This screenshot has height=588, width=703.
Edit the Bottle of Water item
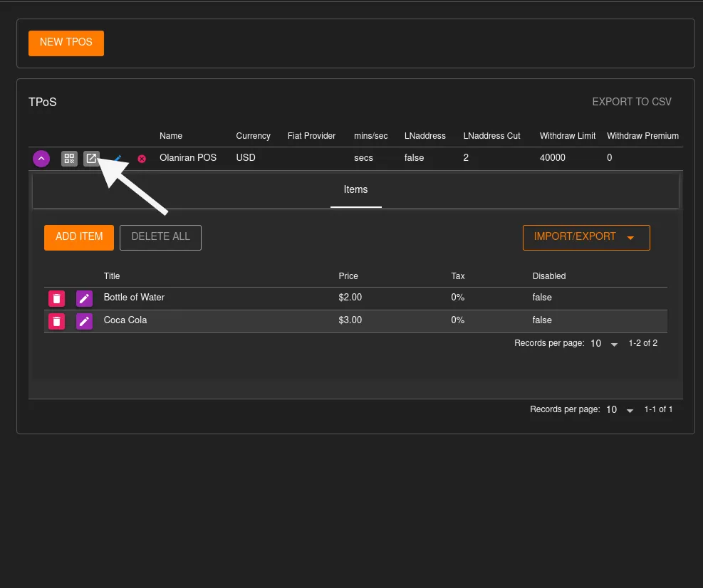[x=84, y=298]
